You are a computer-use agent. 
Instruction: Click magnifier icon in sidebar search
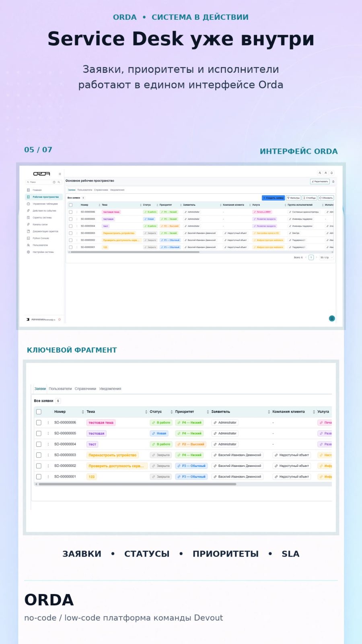coord(59,182)
